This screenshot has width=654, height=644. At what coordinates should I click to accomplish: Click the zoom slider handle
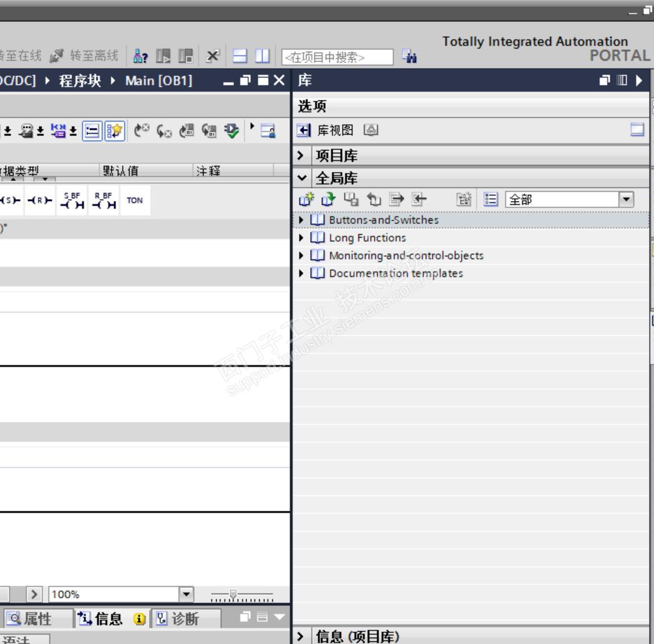pyautogui.click(x=233, y=593)
